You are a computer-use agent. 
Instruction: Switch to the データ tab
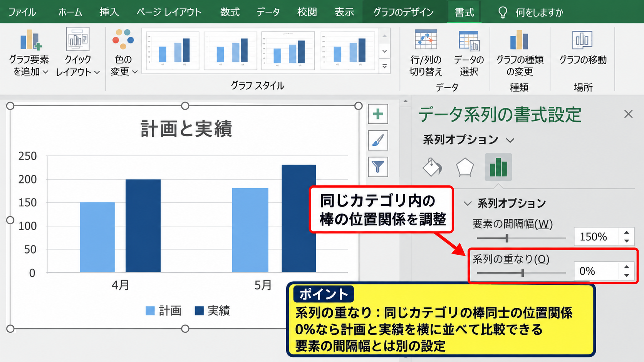coord(268,12)
